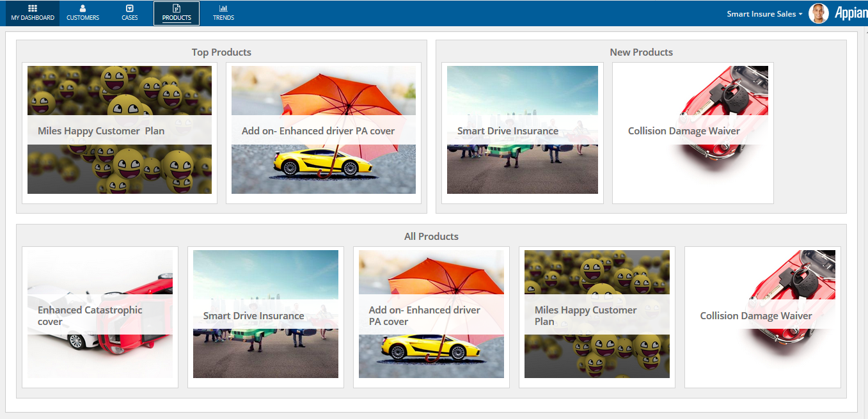Open Smart Drive Insurance in All Products
Viewport: 868px width, 419px height.
pos(265,317)
